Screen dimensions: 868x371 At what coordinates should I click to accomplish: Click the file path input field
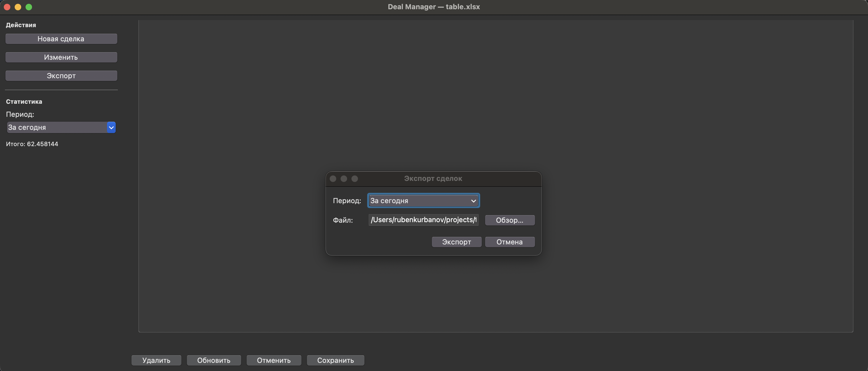pyautogui.click(x=423, y=220)
